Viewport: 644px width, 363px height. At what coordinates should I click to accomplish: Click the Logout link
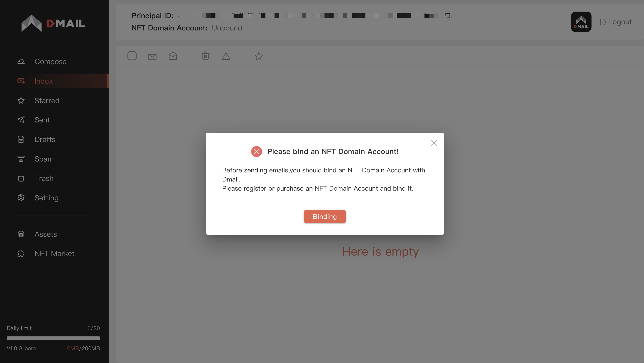pyautogui.click(x=616, y=22)
